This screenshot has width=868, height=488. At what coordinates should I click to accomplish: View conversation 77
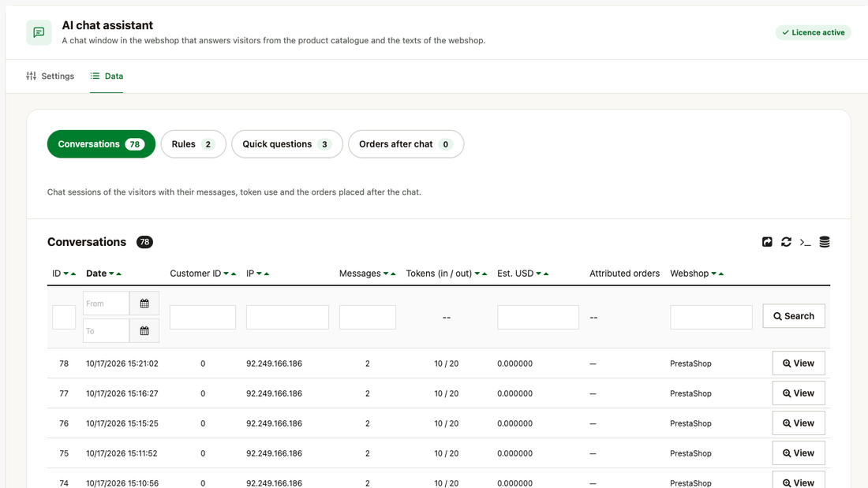click(x=799, y=393)
